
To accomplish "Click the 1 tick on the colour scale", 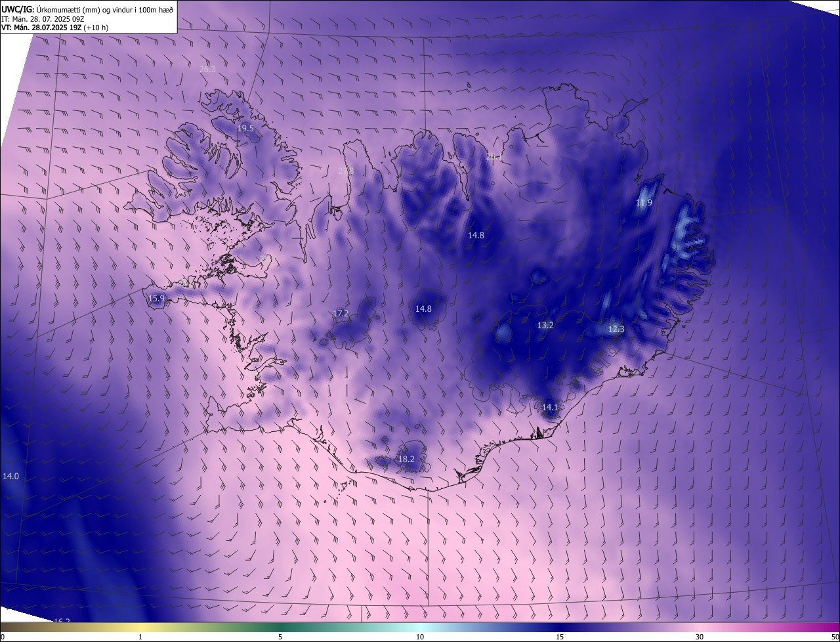I will click(140, 637).
